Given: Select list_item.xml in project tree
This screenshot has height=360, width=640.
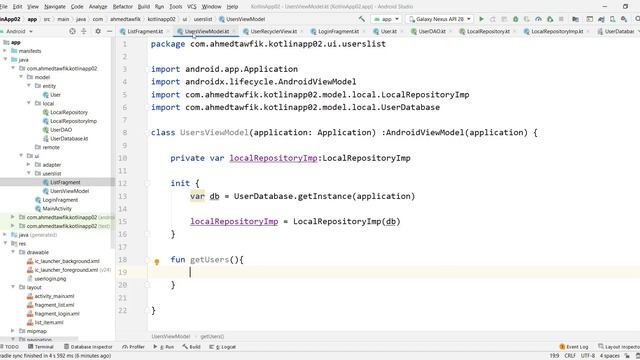Looking at the screenshot, I should pos(49,322).
